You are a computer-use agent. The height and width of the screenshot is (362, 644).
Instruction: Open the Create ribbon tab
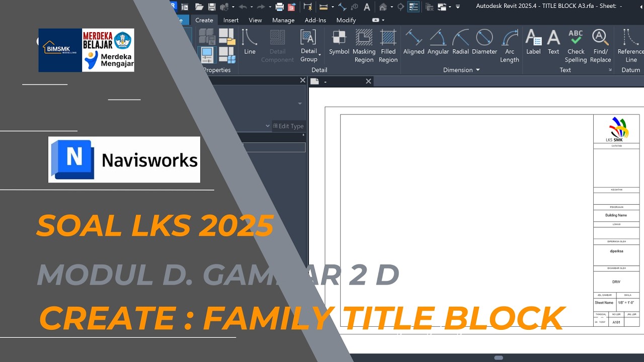(204, 20)
